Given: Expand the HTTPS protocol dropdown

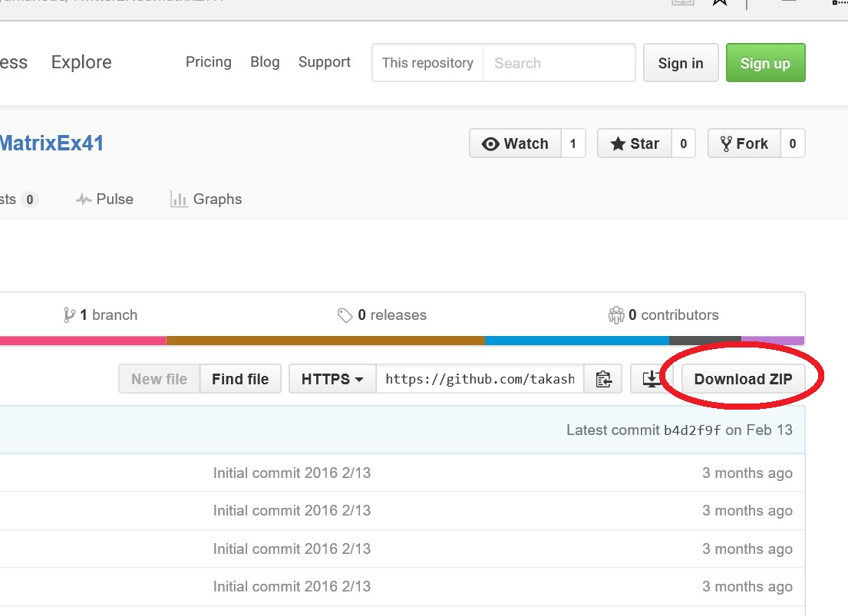Looking at the screenshot, I should (x=332, y=379).
